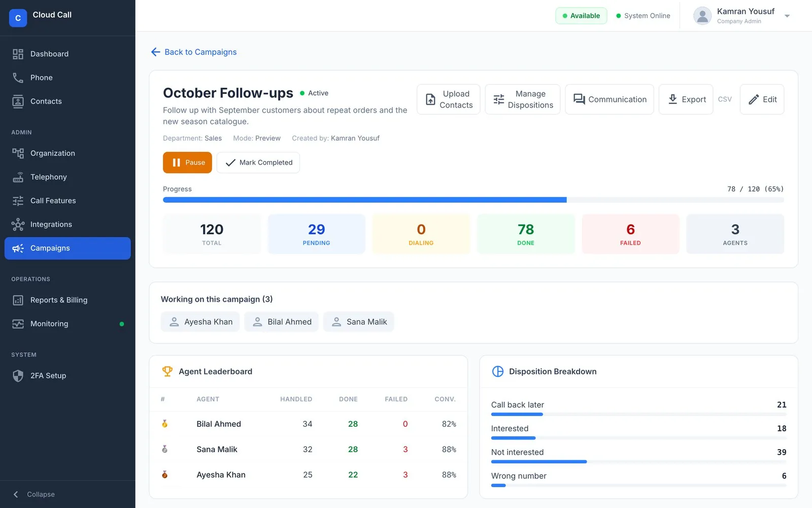Click the Contacts icon in sidebar
812x508 pixels.
pos(18,102)
